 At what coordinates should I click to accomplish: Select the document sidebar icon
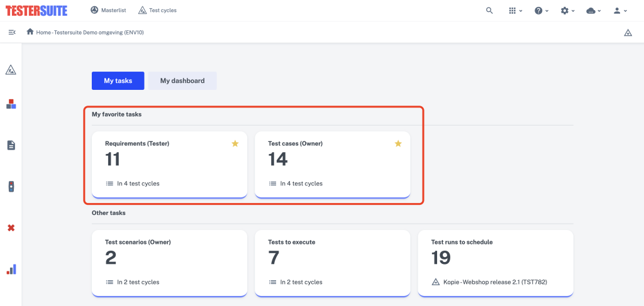pyautogui.click(x=11, y=145)
